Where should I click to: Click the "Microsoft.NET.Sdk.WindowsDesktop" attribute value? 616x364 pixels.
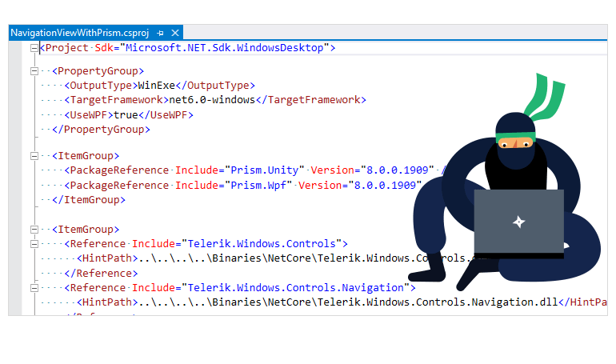(x=224, y=48)
